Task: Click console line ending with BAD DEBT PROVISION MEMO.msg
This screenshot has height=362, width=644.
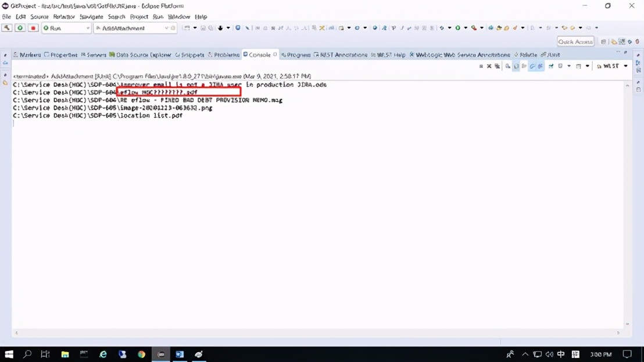Action: pos(148,100)
